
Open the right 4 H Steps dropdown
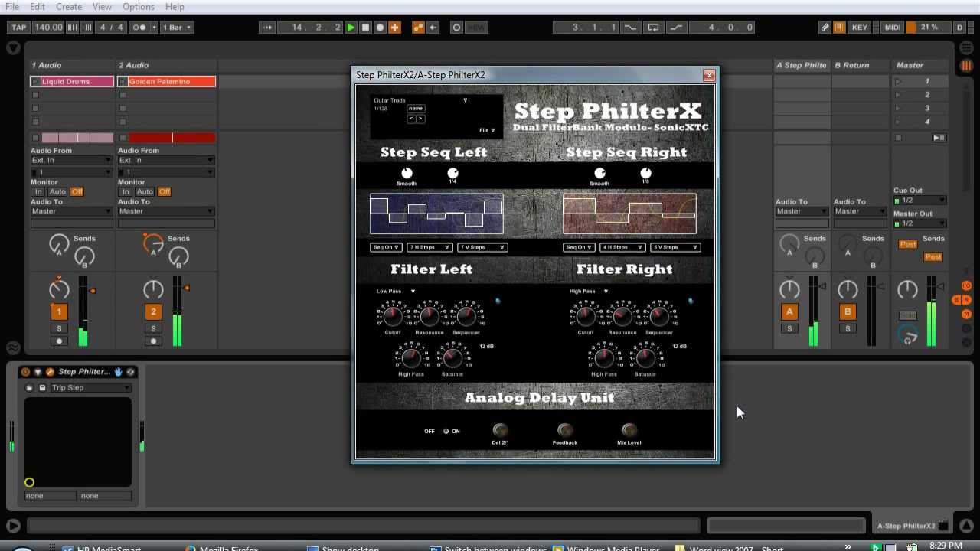[x=622, y=247]
